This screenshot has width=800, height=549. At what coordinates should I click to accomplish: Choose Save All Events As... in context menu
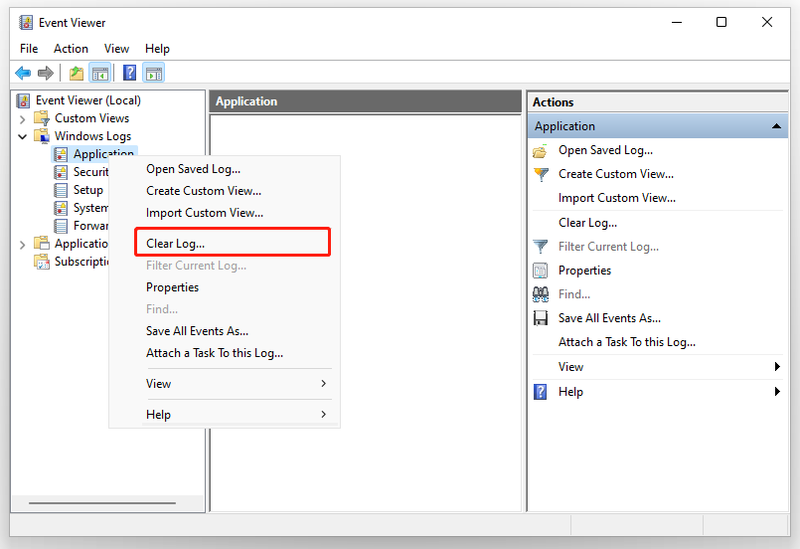[x=224, y=331]
